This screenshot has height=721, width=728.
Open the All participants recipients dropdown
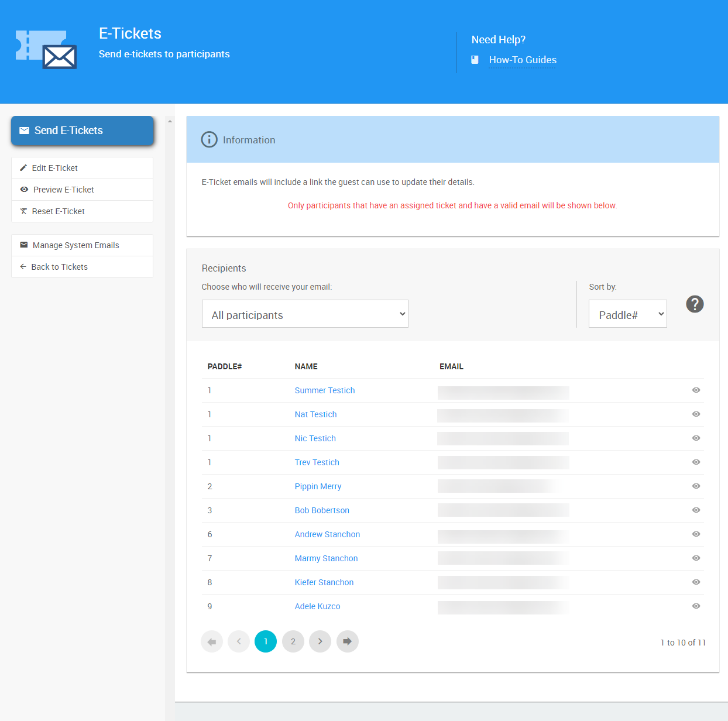[305, 314]
